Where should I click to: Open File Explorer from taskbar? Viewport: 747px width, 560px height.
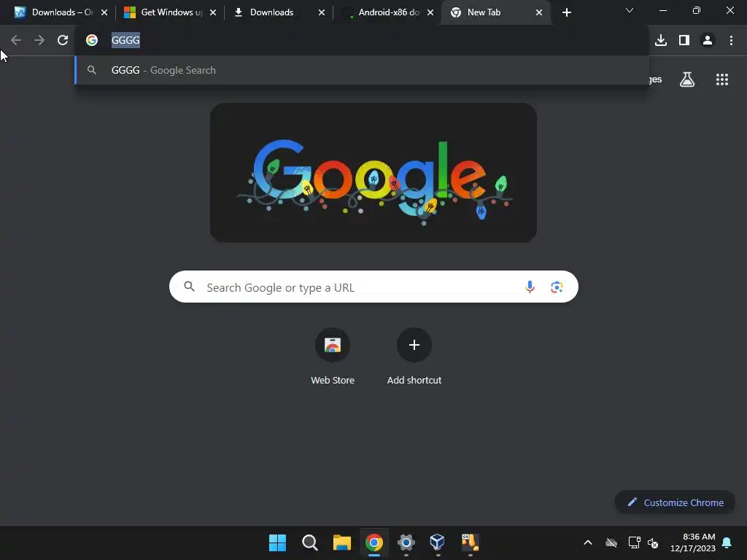342,542
